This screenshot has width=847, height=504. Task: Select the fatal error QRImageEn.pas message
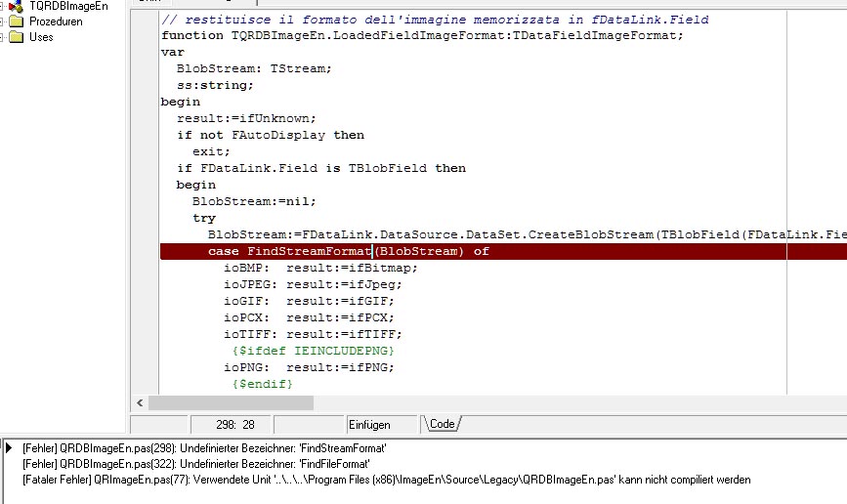click(x=386, y=480)
